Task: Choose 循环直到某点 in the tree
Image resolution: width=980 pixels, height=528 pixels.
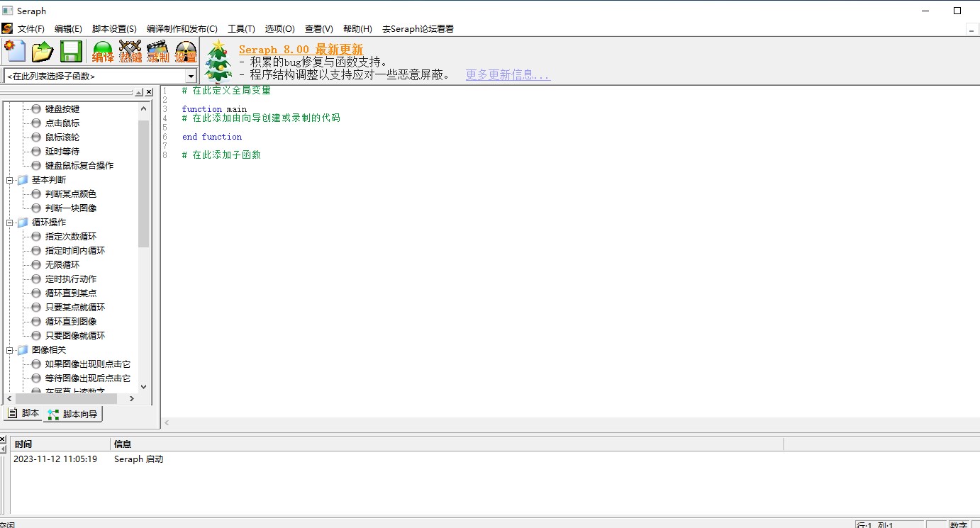Action: (x=71, y=293)
